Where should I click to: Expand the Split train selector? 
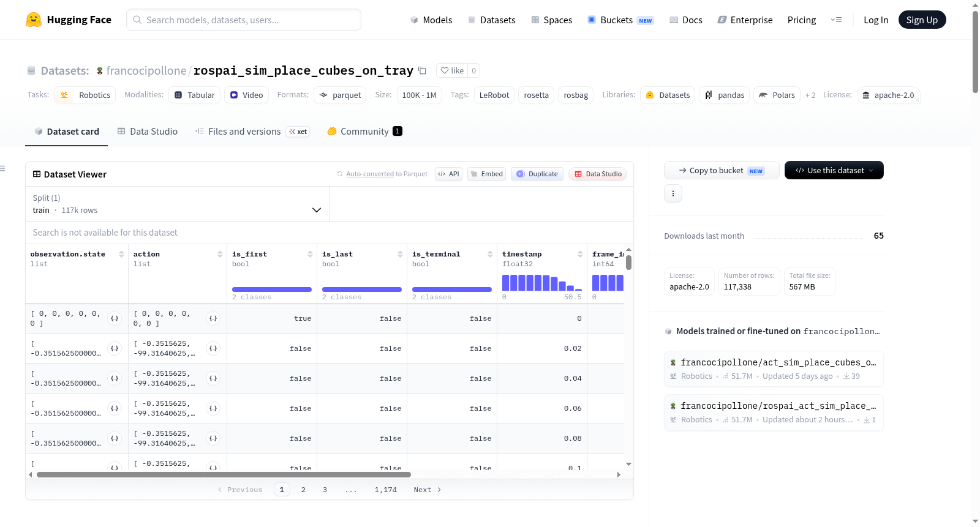177,204
